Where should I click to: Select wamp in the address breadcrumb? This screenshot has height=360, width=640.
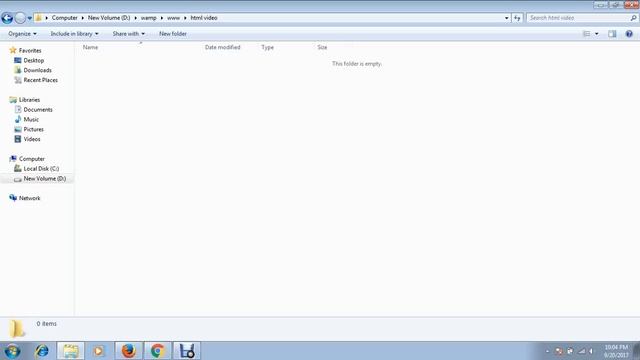pyautogui.click(x=149, y=18)
